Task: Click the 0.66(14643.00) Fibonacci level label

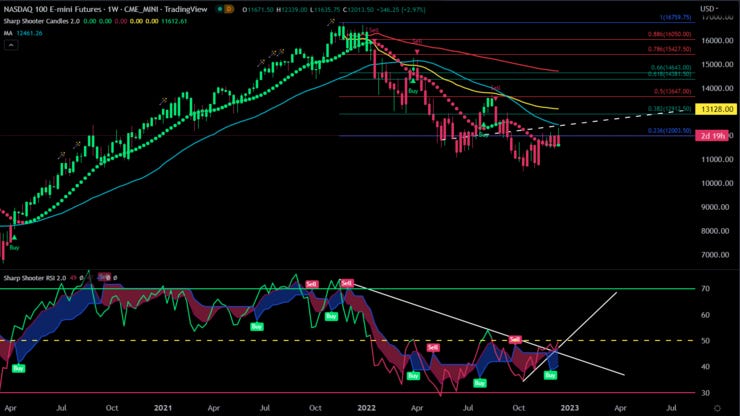Action: tap(671, 68)
